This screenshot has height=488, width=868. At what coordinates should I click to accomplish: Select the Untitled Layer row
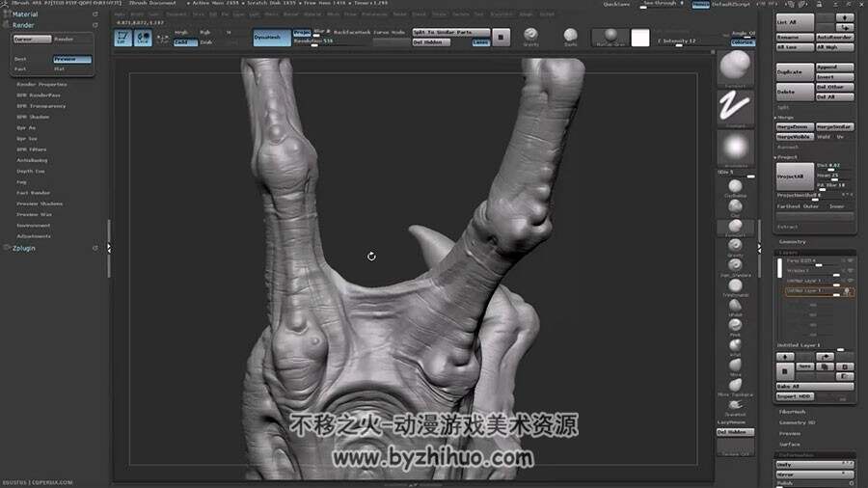(x=819, y=291)
